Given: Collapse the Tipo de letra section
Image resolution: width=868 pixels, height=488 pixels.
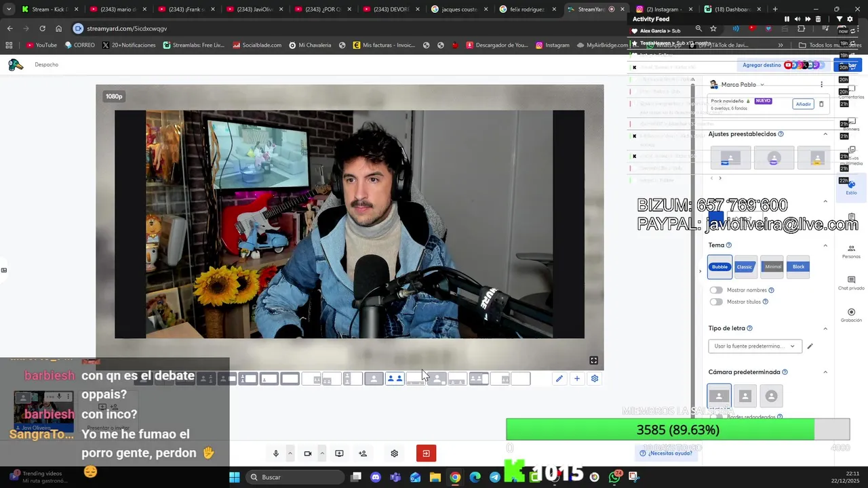Looking at the screenshot, I should 825,329.
